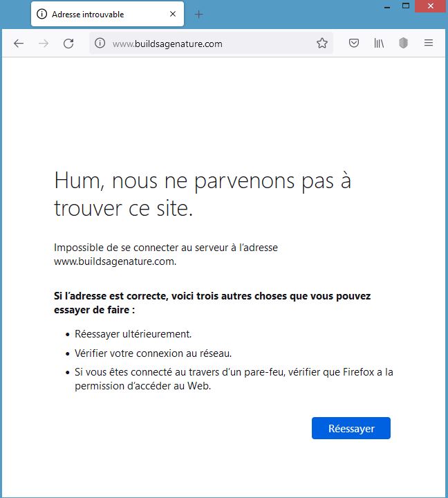
Task: Select the 'Adresse introuvable' tab
Action: (x=97, y=14)
